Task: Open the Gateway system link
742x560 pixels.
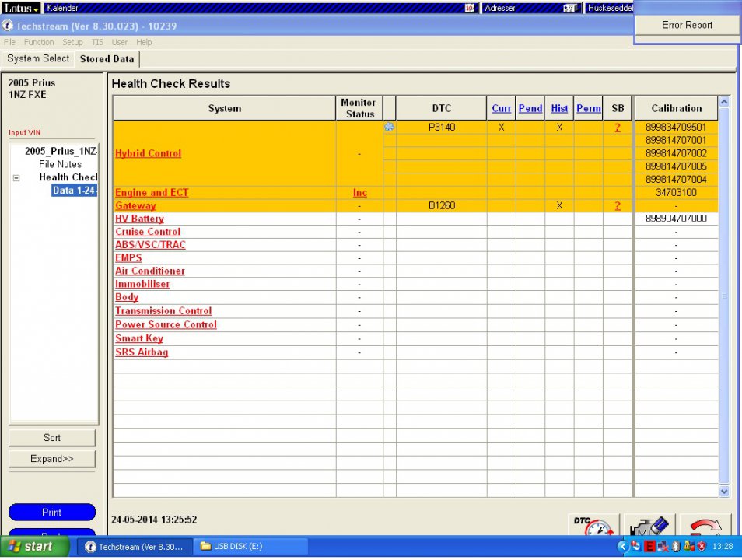Action: [135, 206]
